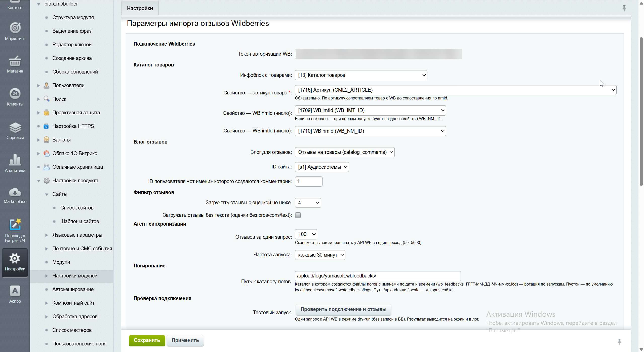Click the Поиск magnifier icon
Image resolution: width=644 pixels, height=352 pixels.
(47, 99)
